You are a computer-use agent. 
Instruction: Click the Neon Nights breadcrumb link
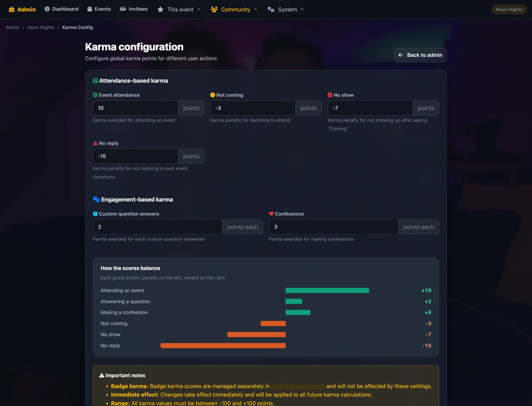point(41,27)
